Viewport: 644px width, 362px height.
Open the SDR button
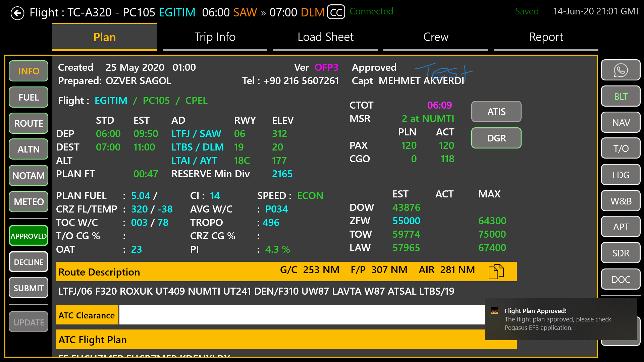621,253
